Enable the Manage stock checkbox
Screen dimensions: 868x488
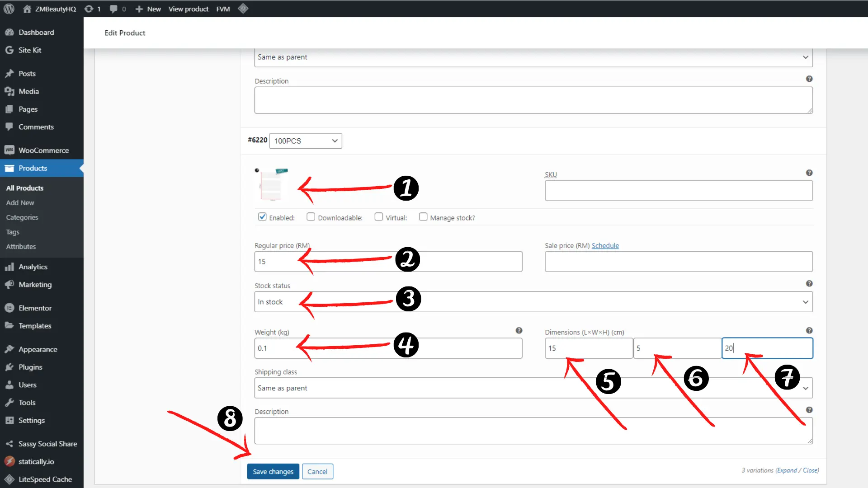423,217
